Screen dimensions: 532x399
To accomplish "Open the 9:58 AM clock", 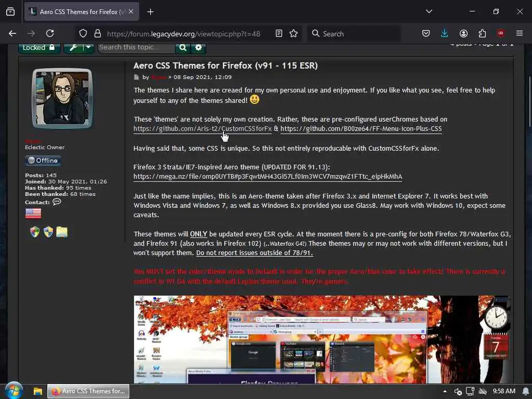I will tap(504, 391).
